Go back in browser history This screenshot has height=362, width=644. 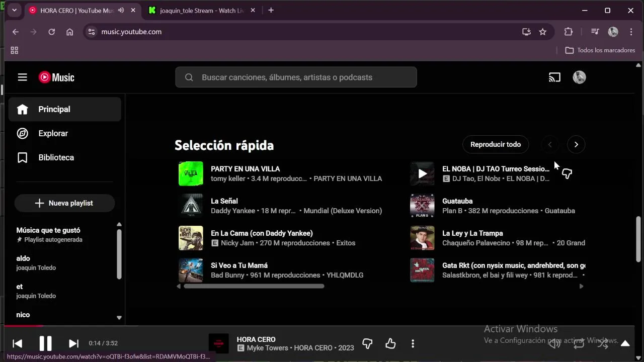(x=16, y=32)
